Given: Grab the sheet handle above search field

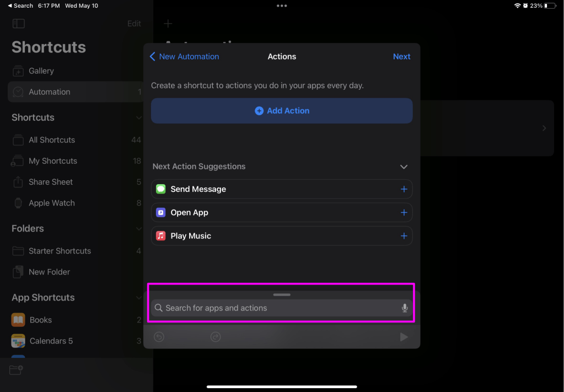Looking at the screenshot, I should [x=282, y=295].
